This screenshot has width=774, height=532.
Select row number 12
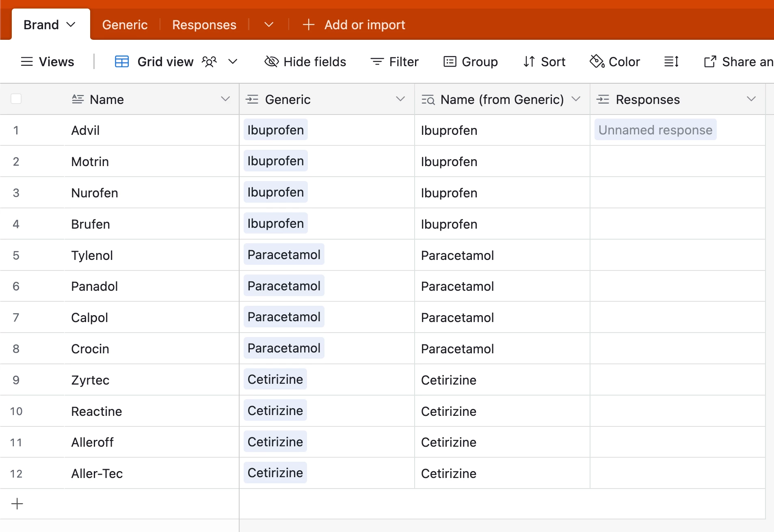(x=16, y=474)
